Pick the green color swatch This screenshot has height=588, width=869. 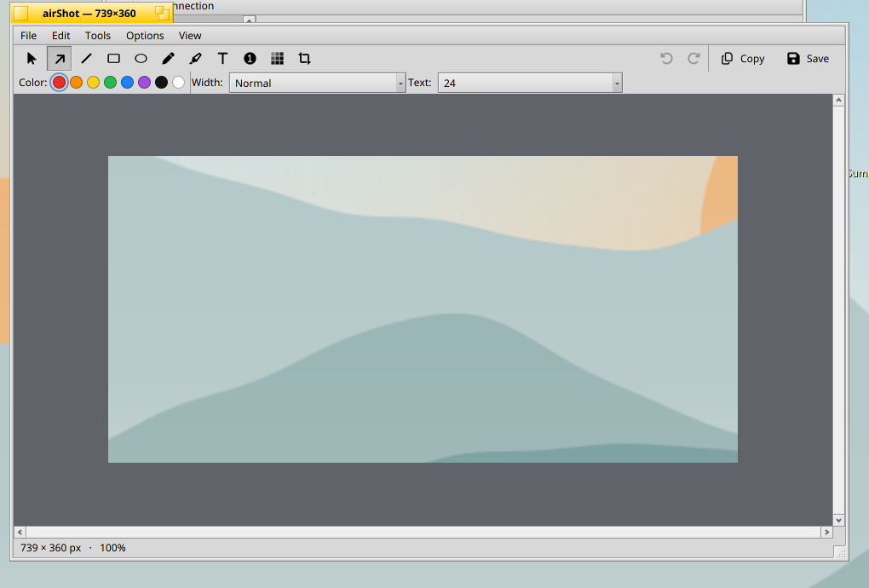(x=110, y=83)
